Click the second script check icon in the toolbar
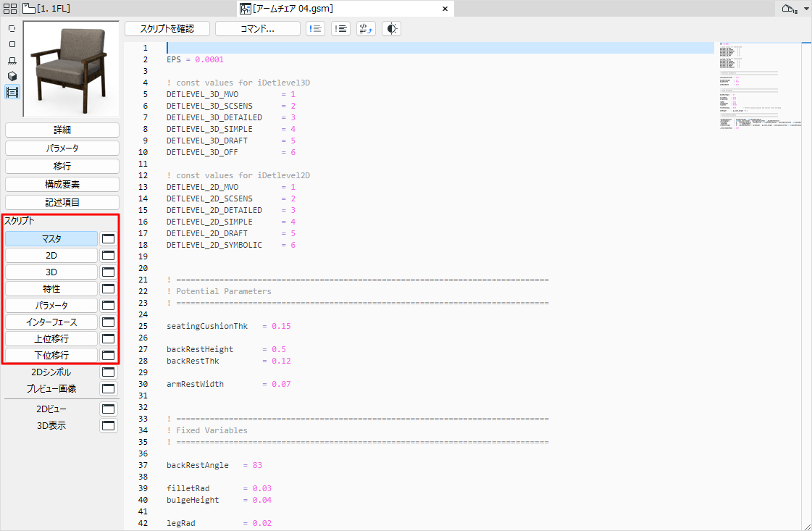 coord(340,28)
